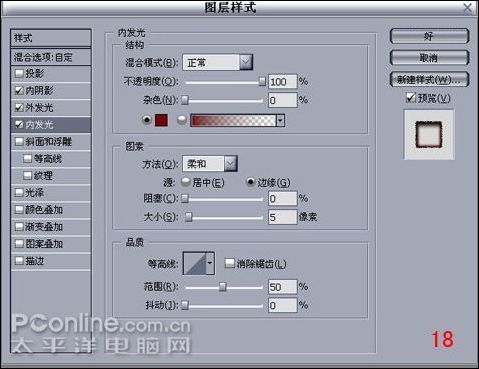
Task: Select the 样式 list header
Action: coord(51,38)
